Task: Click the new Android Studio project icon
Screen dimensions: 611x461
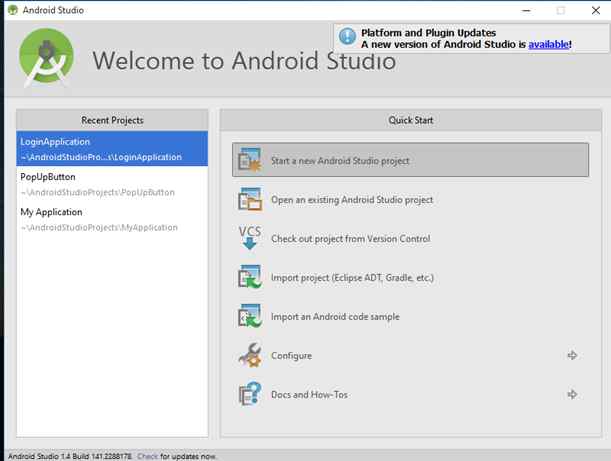Action: coord(250,160)
